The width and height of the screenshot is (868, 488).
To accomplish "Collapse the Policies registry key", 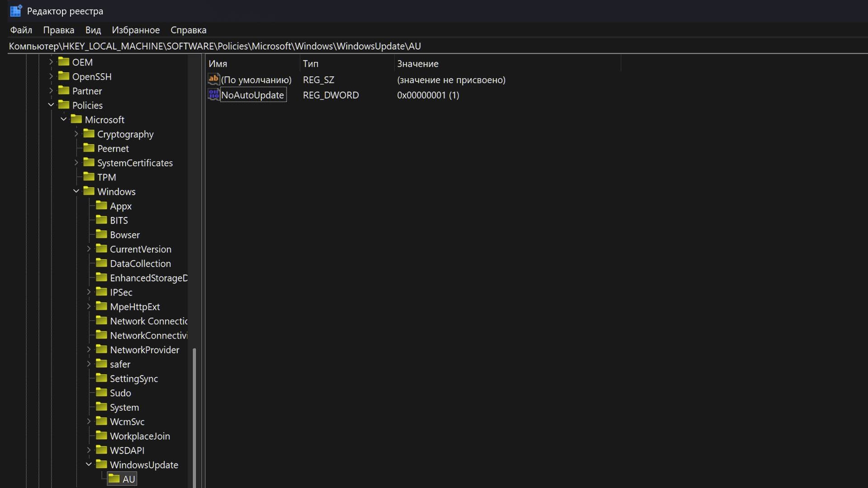I will pyautogui.click(x=51, y=105).
